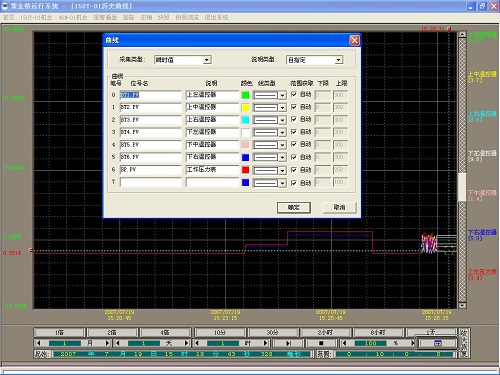Image resolution: width=500 pixels, height=375 pixels.
Task: Click the percent zoom decrease arrow
Action: click(344, 343)
